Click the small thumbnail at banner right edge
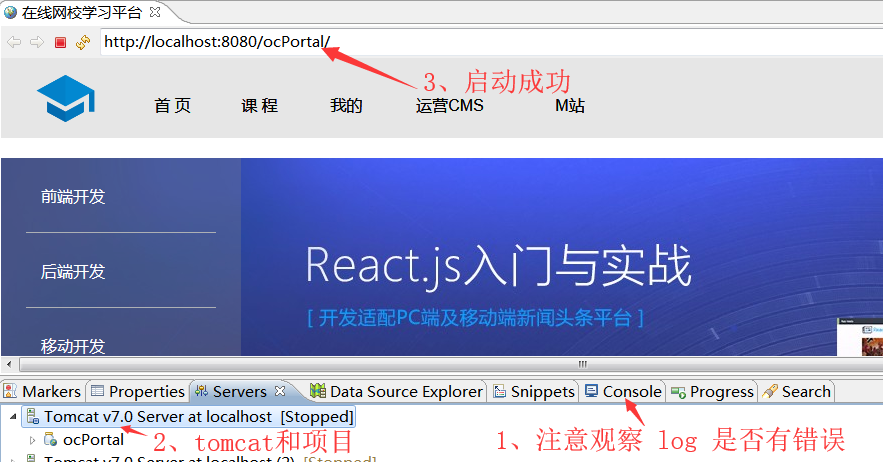 (860, 336)
